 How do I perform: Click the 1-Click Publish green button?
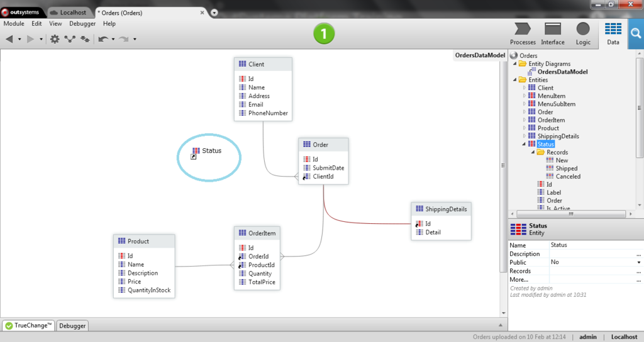(324, 34)
